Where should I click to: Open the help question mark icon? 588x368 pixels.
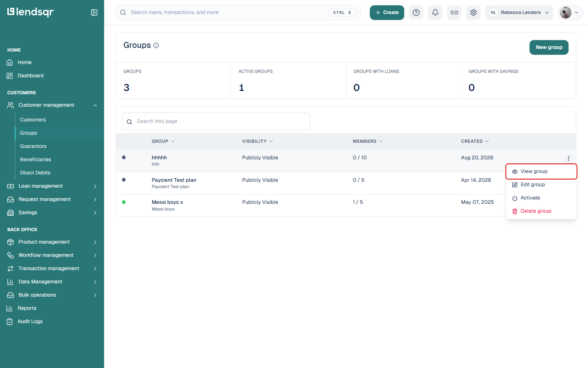(x=416, y=13)
